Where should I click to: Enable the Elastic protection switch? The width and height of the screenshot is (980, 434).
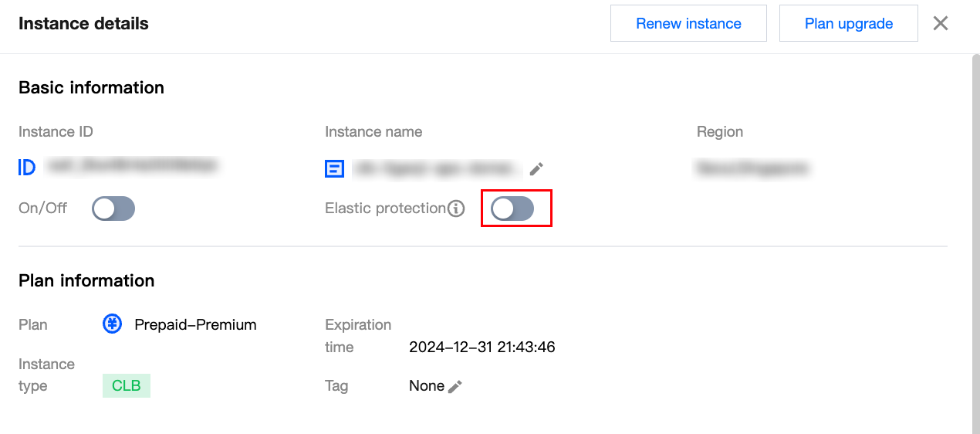512,209
